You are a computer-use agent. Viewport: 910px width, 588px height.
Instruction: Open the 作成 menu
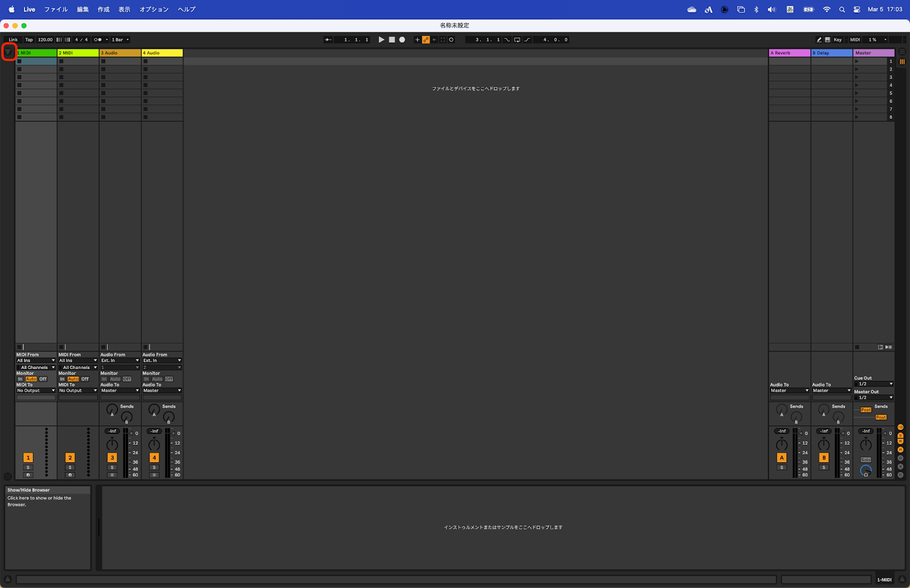tap(104, 9)
